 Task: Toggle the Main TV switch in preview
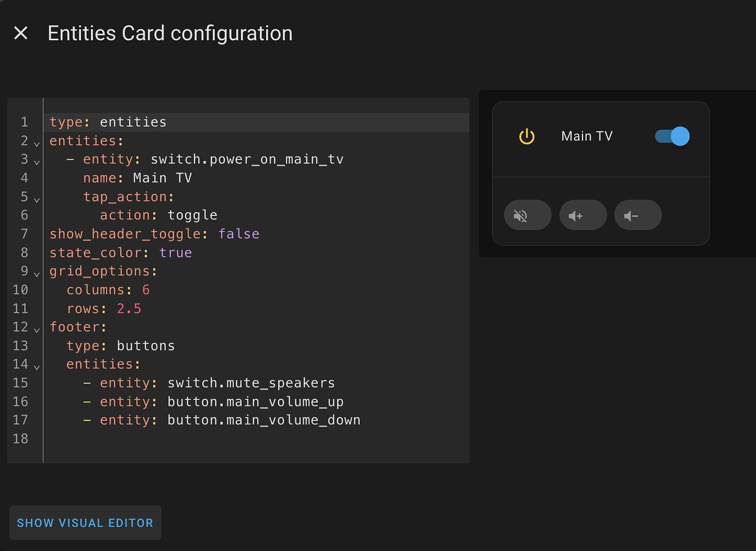tap(672, 136)
